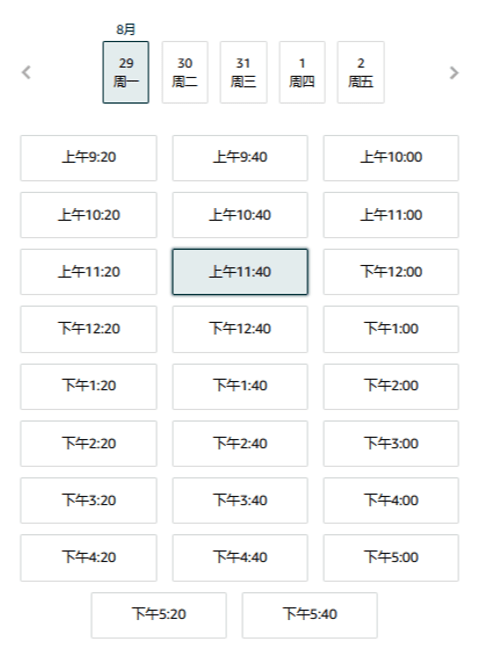The width and height of the screenshot is (482, 657).
Task: Select the date 29 周一
Action: click(126, 72)
